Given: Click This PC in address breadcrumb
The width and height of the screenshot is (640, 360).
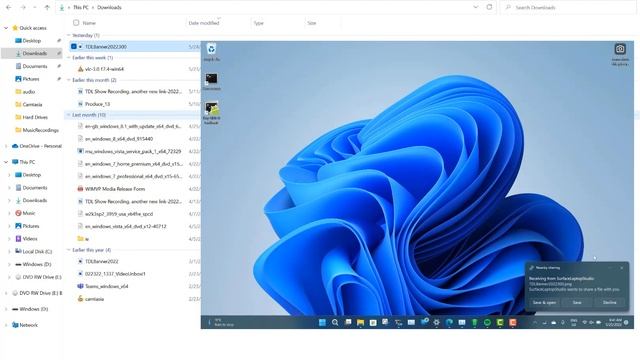Looking at the screenshot, I should coord(80,7).
